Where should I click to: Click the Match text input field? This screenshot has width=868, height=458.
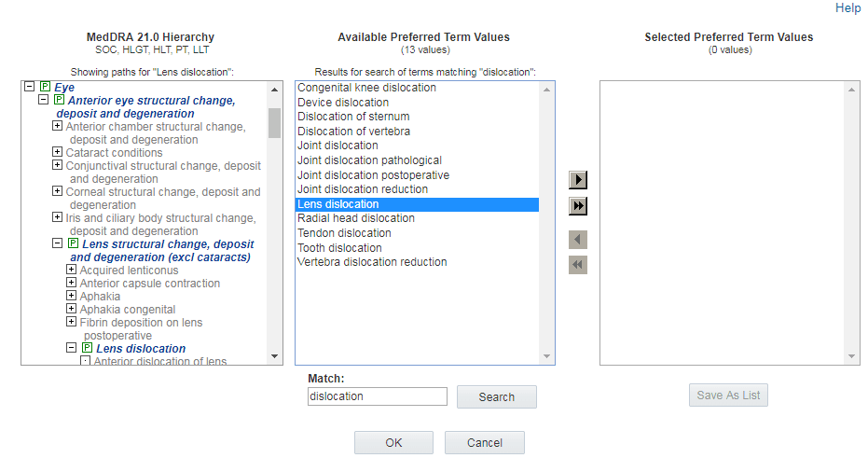point(378,396)
